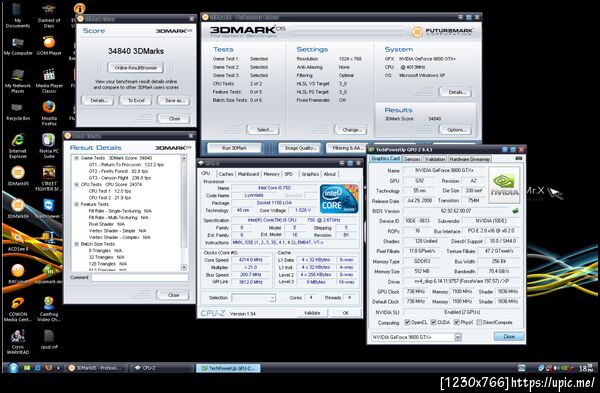Open the GPU selection dropdown in GPU-Z
600x393 pixels.
(458, 337)
